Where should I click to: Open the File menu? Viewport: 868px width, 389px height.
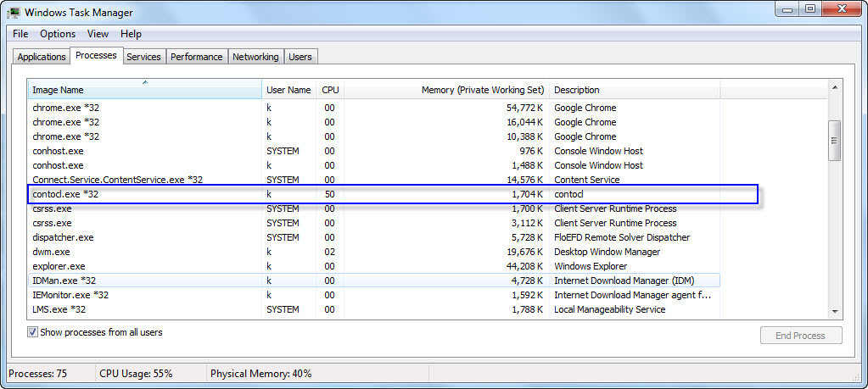point(20,34)
